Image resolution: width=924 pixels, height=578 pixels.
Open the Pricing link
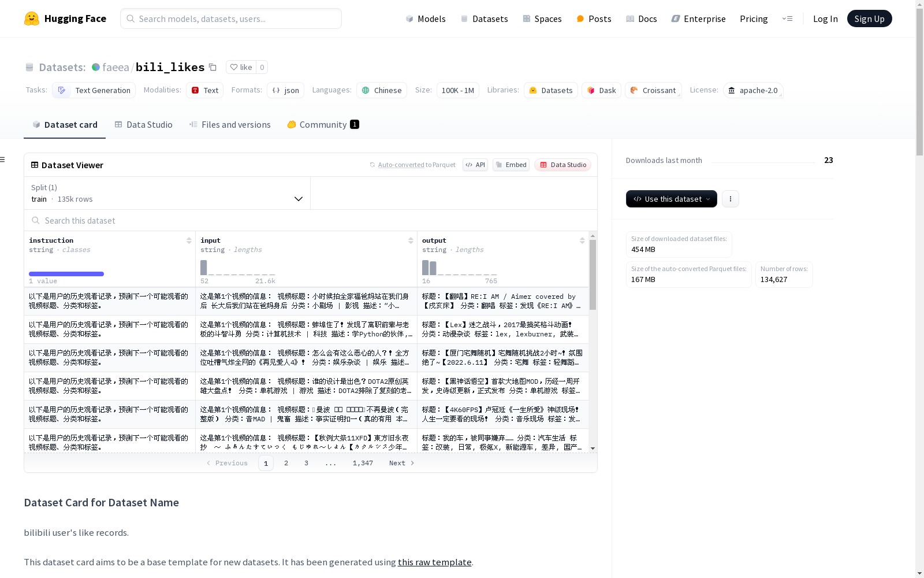coord(754,18)
